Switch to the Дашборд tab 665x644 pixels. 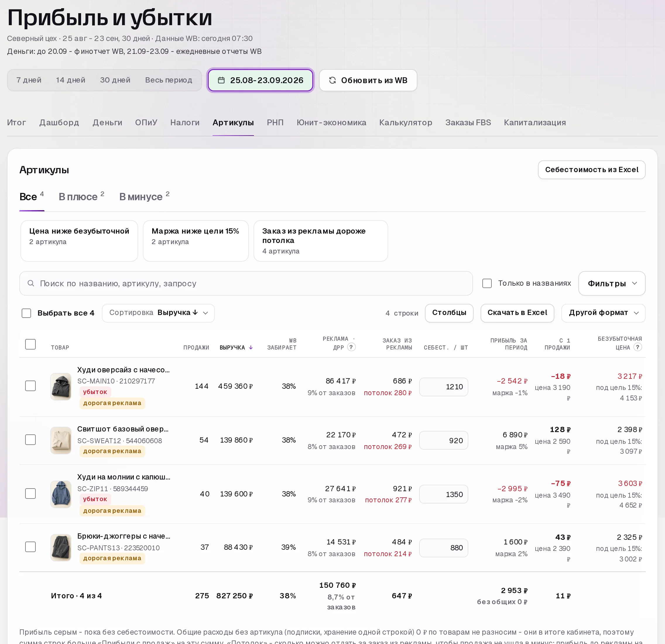point(59,122)
